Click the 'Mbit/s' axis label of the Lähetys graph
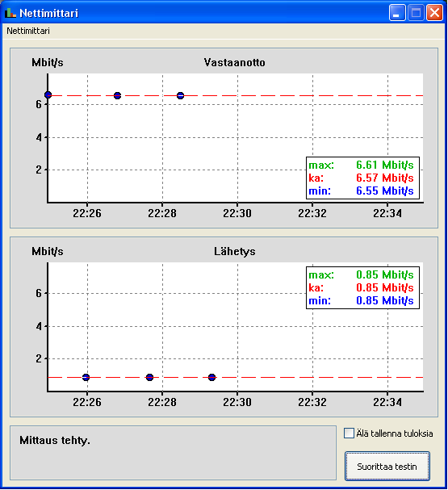 (48, 251)
